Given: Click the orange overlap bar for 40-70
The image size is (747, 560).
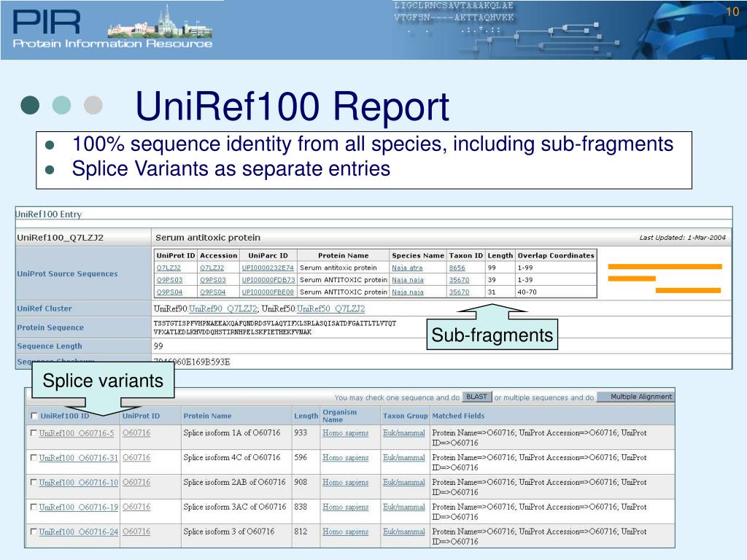Looking at the screenshot, I should click(x=688, y=290).
